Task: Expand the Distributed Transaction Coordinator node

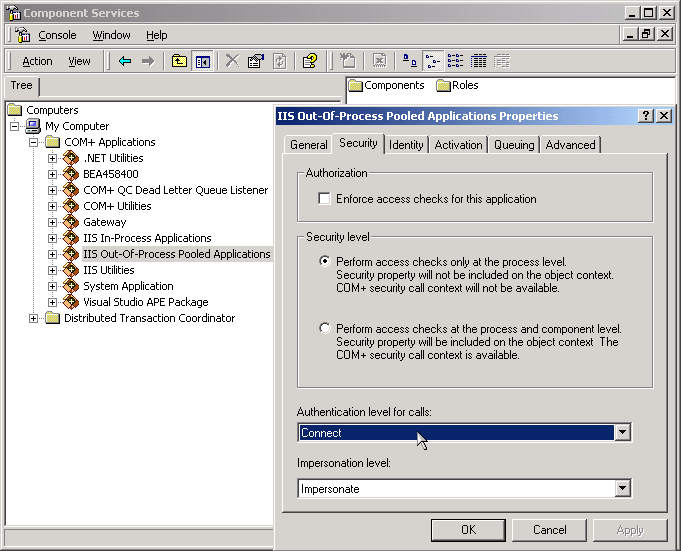Action: pyautogui.click(x=33, y=318)
